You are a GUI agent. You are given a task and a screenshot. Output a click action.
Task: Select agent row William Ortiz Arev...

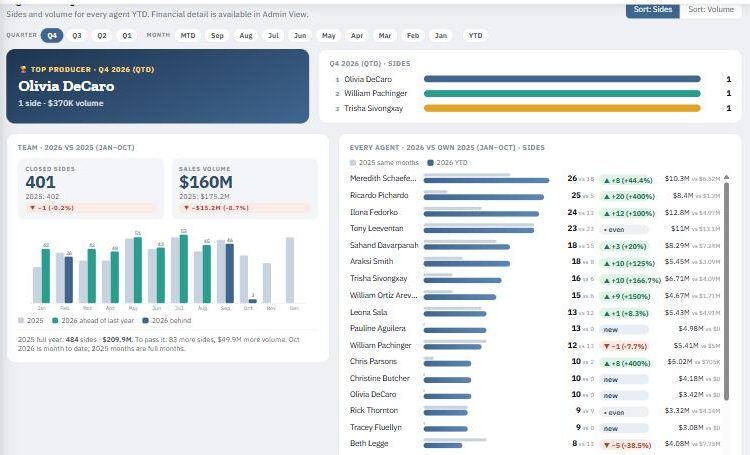535,296
